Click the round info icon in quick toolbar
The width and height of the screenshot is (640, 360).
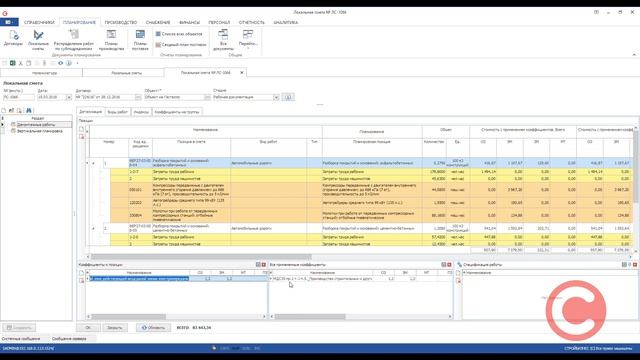69,63
